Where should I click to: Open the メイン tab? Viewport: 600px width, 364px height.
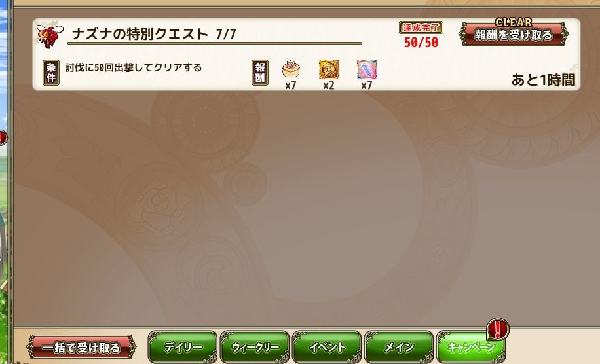399,347
